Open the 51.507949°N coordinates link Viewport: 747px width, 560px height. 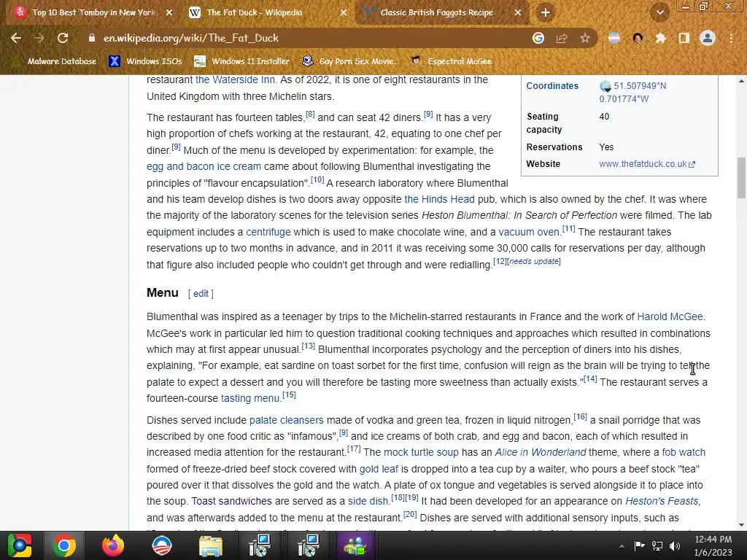(x=640, y=86)
